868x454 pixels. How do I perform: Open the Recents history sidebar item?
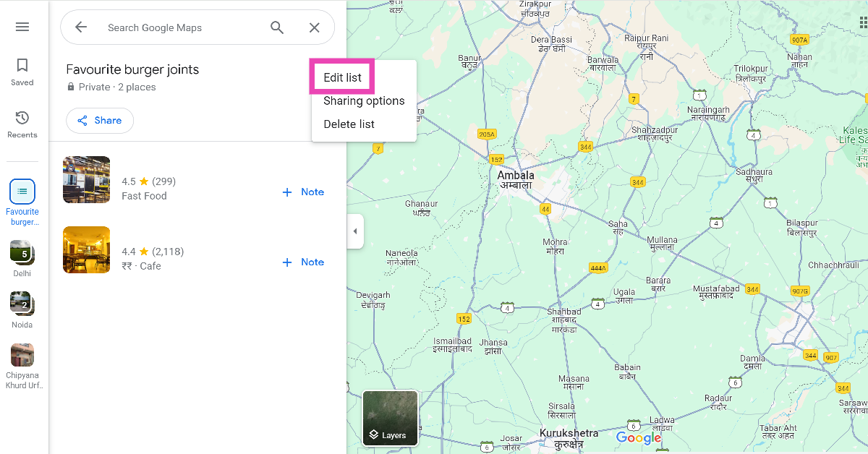(22, 124)
